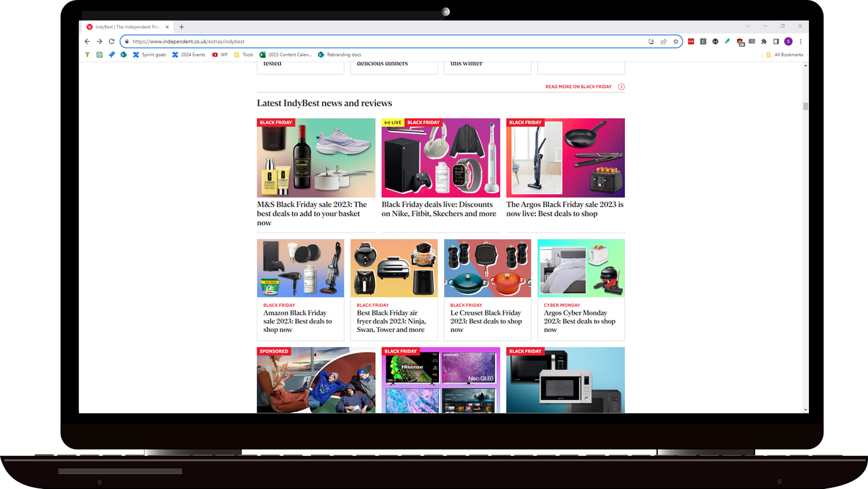Viewport: 868px width, 489px height.
Task: Open the Chrome three-dot menu
Action: point(800,42)
